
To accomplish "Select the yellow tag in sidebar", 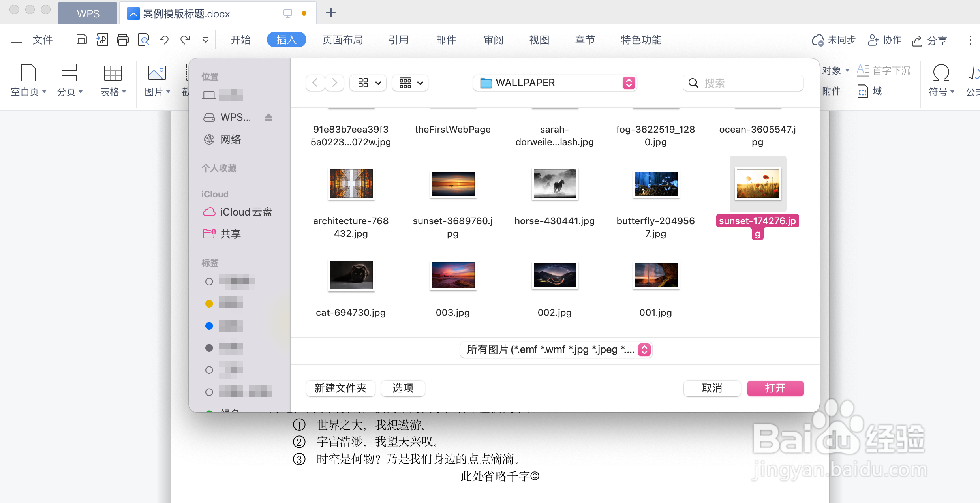I will tap(209, 304).
